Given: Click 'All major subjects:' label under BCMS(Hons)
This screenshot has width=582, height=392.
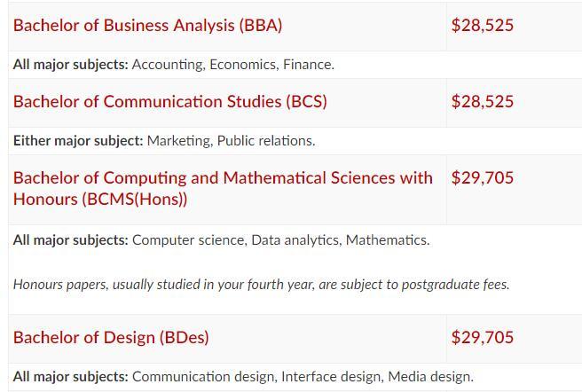Looking at the screenshot, I should pyautogui.click(x=70, y=240).
